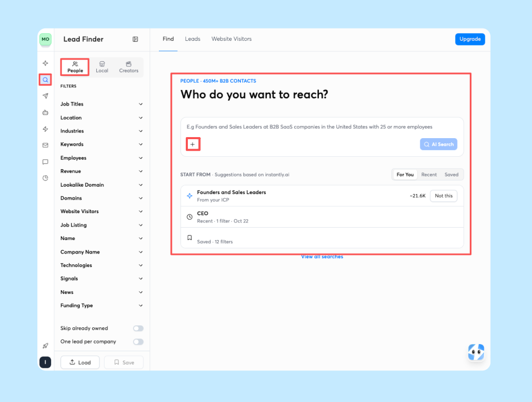Expand the Employees filter
The width and height of the screenshot is (532, 402).
point(102,158)
